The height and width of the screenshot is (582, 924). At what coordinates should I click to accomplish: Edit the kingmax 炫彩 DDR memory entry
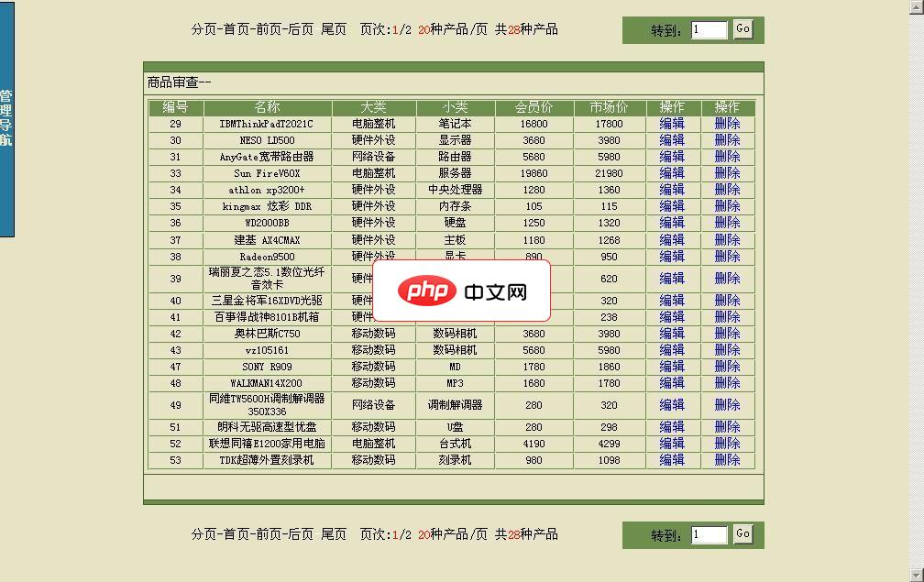coord(672,206)
